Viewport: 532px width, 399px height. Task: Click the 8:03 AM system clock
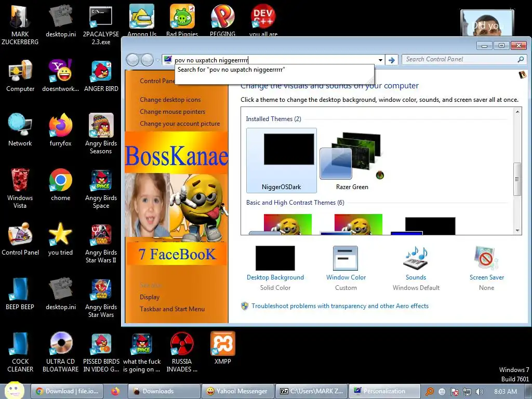click(x=506, y=392)
